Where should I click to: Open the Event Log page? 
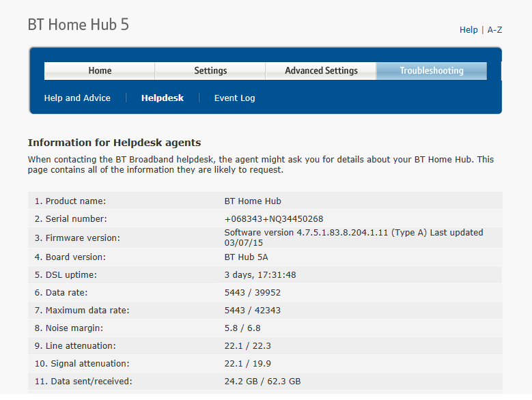(234, 98)
